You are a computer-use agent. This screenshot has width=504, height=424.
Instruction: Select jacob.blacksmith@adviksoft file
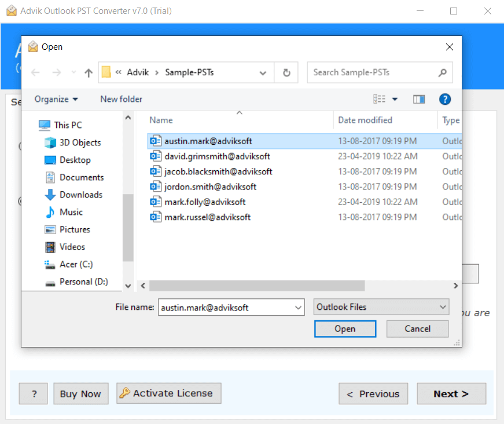click(x=304, y=171)
